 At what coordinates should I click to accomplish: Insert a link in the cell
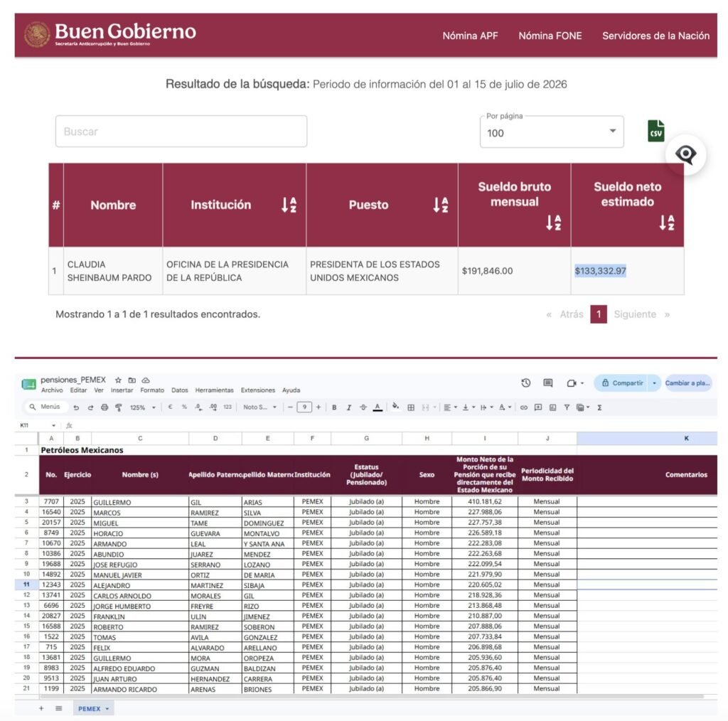524,407
